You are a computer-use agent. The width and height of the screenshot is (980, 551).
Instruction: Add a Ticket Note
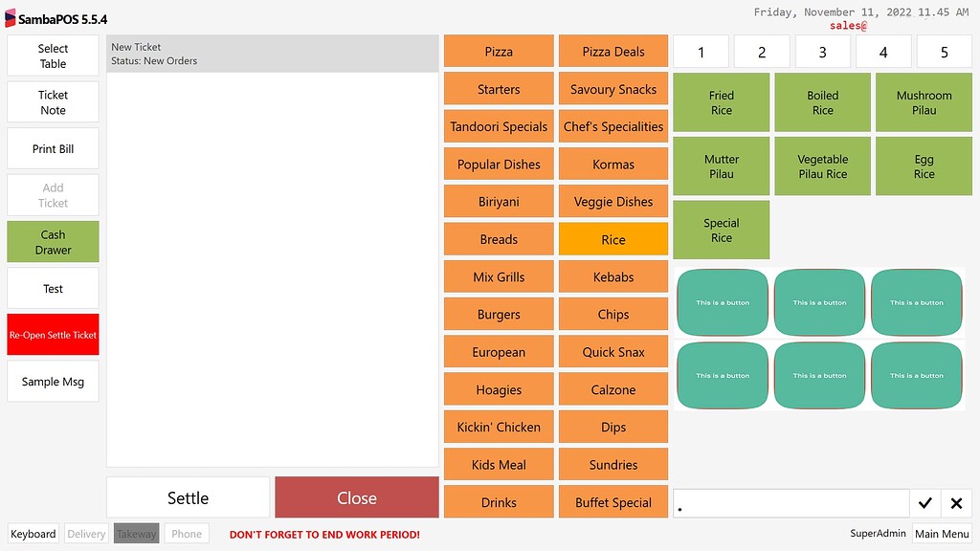tap(52, 101)
